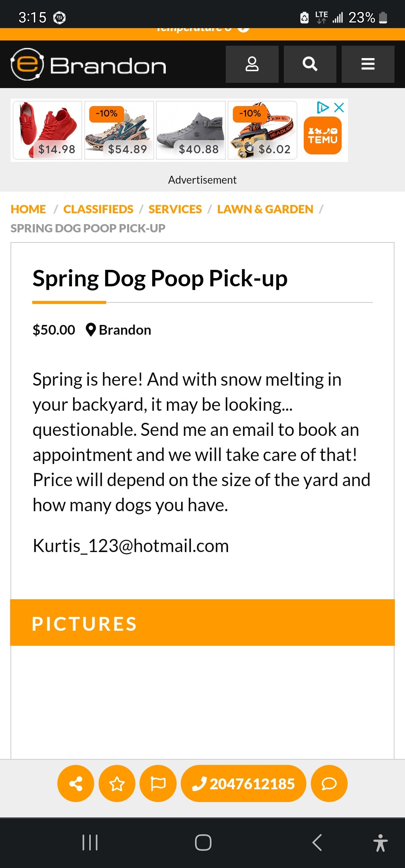Viewport: 405px width, 868px height.
Task: Open Android recent apps button
Action: pos(90,843)
